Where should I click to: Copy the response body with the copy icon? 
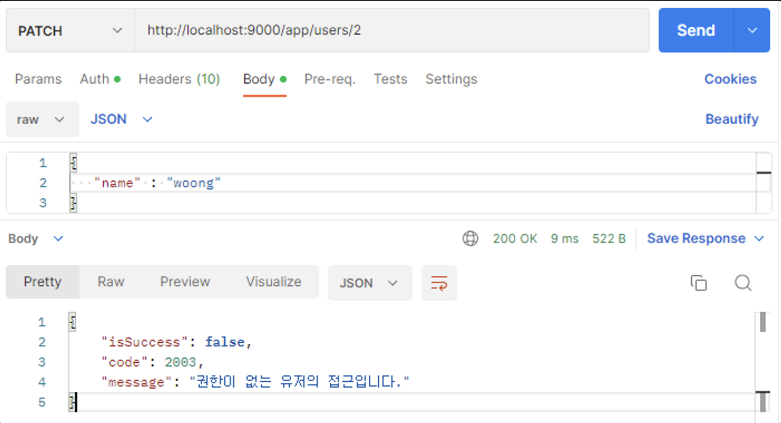tap(698, 283)
